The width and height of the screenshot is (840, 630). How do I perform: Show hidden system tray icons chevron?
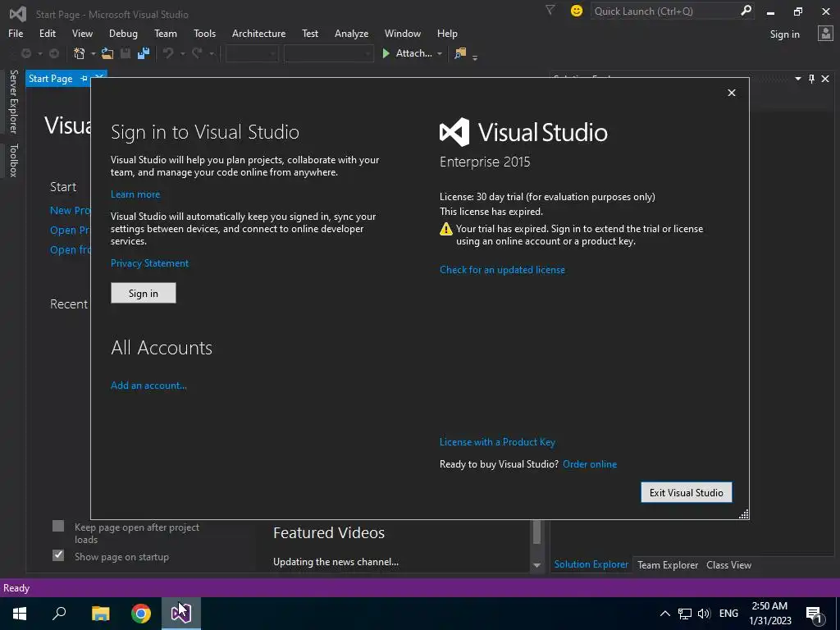pos(664,614)
